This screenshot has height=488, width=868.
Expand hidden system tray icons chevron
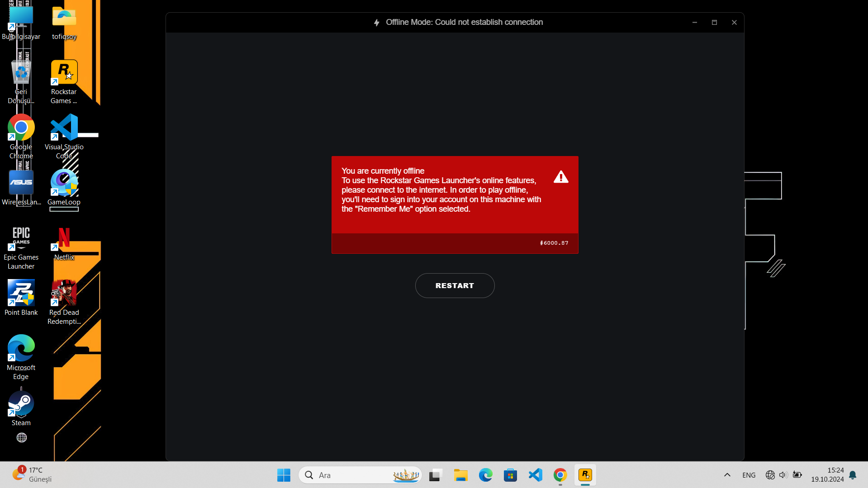click(x=727, y=475)
